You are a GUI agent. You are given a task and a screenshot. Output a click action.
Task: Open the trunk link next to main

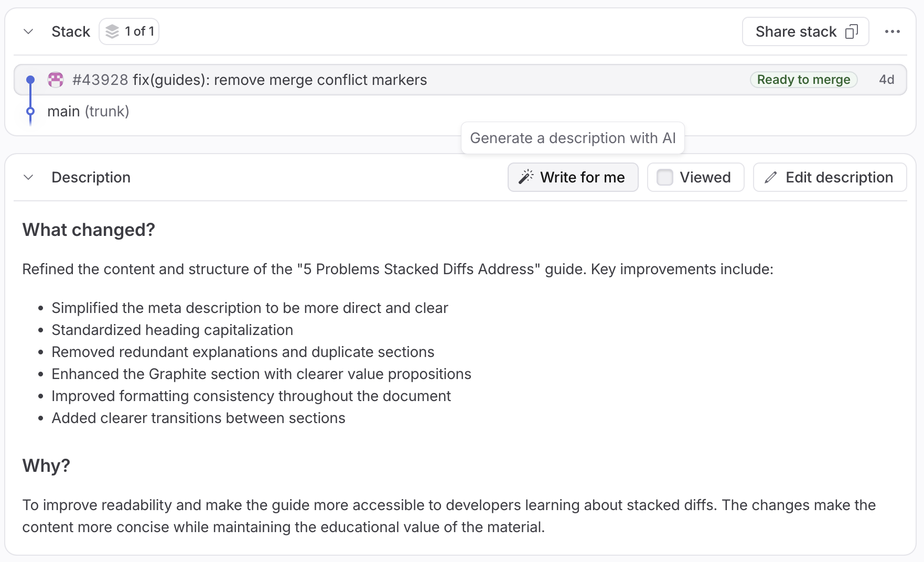click(108, 111)
